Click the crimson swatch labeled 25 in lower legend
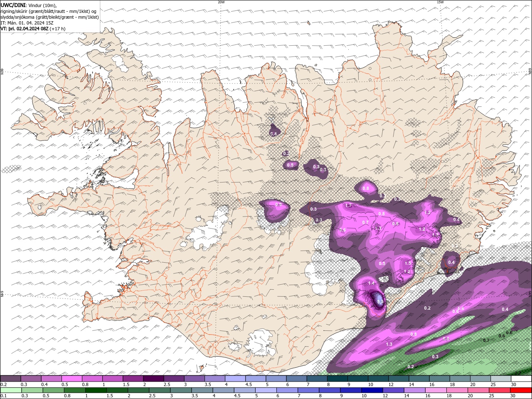Image resolution: width=532 pixels, height=399 pixels. coord(499,390)
